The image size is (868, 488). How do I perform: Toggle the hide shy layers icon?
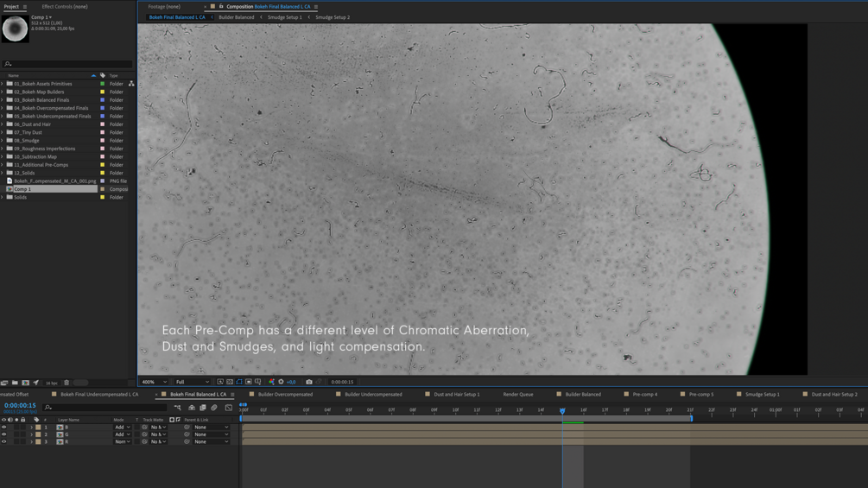tap(192, 407)
